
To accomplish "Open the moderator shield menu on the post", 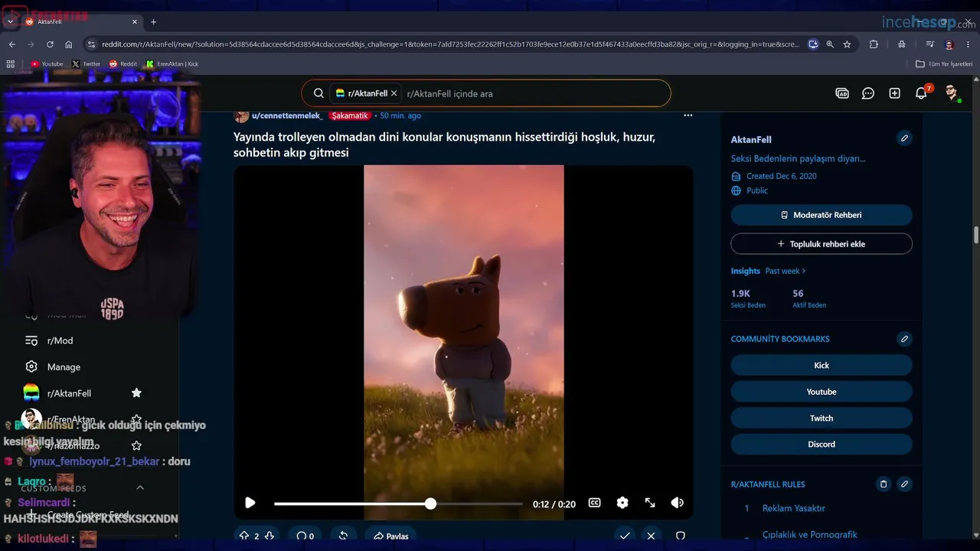I will 680,536.
